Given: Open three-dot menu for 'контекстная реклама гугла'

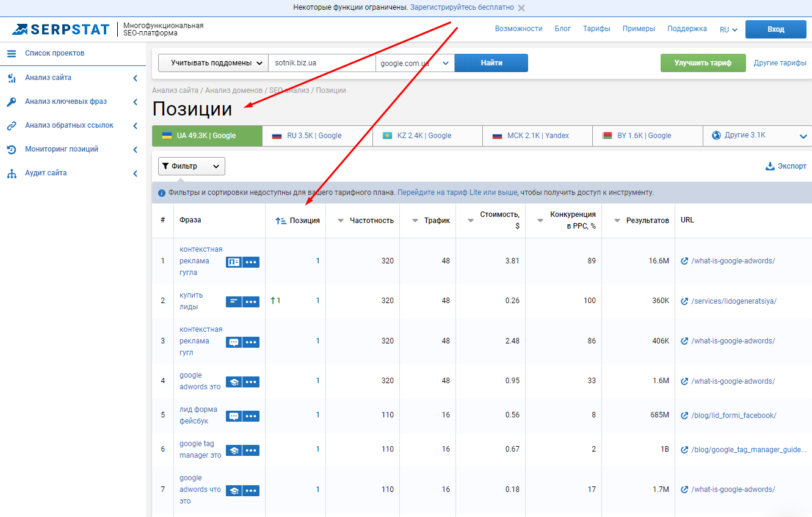Looking at the screenshot, I should pyautogui.click(x=251, y=262).
